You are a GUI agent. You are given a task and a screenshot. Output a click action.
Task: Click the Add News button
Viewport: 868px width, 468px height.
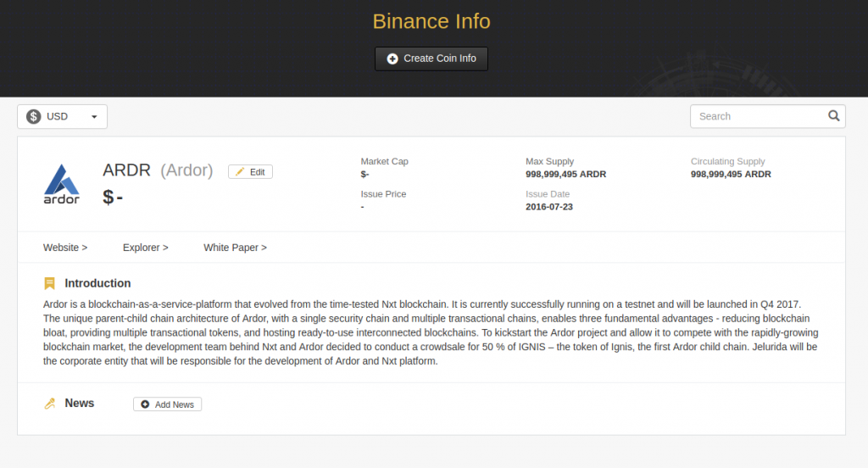click(167, 404)
